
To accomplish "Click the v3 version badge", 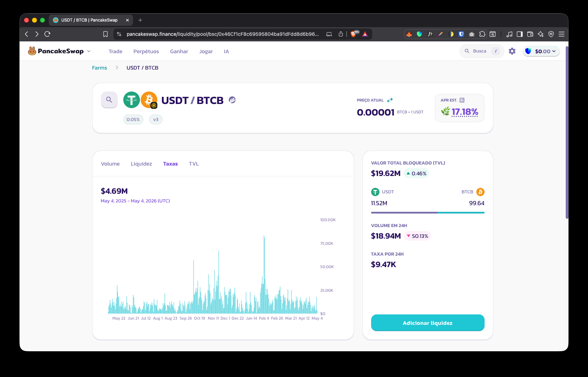I will click(156, 119).
